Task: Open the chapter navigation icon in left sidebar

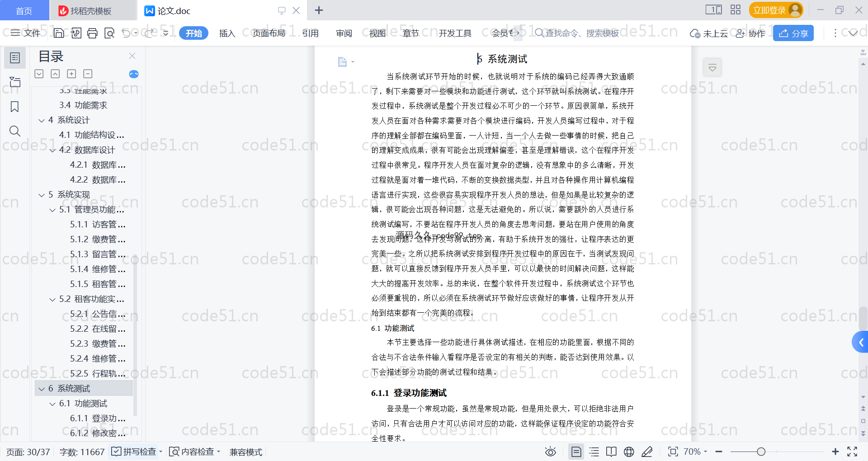Action: click(15, 82)
